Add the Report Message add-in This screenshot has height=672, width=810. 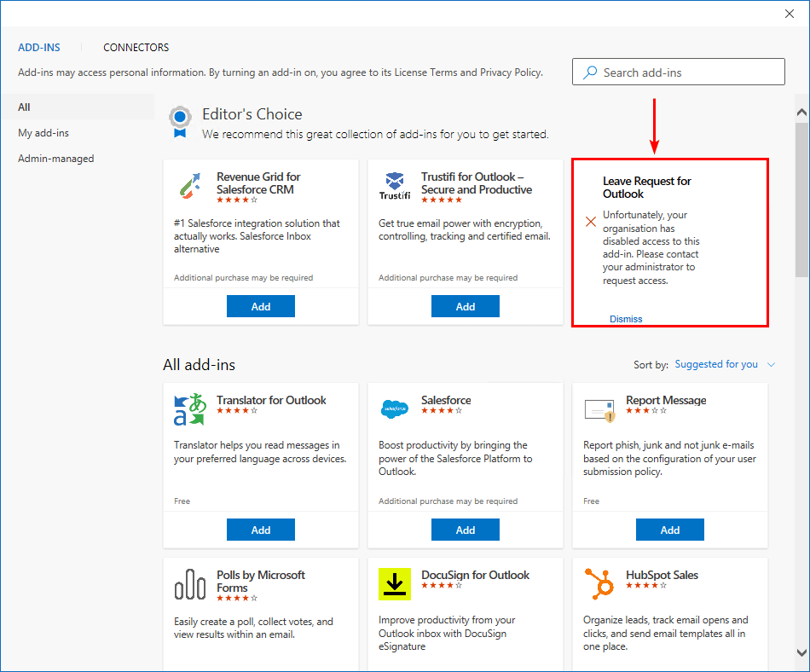point(670,530)
